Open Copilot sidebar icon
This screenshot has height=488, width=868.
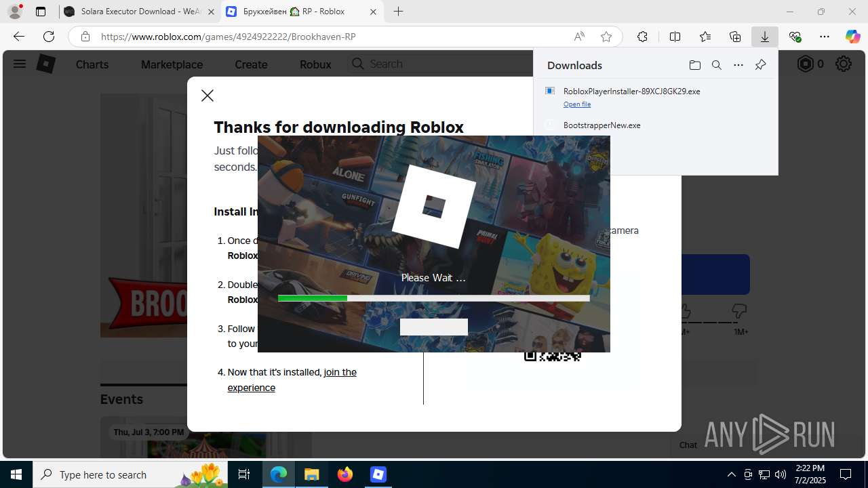(852, 37)
